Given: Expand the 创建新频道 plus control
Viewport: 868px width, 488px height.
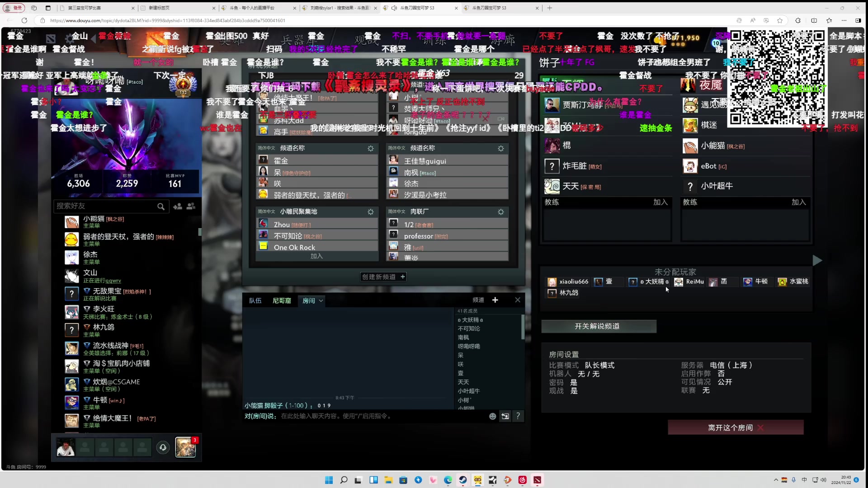Looking at the screenshot, I should [402, 277].
